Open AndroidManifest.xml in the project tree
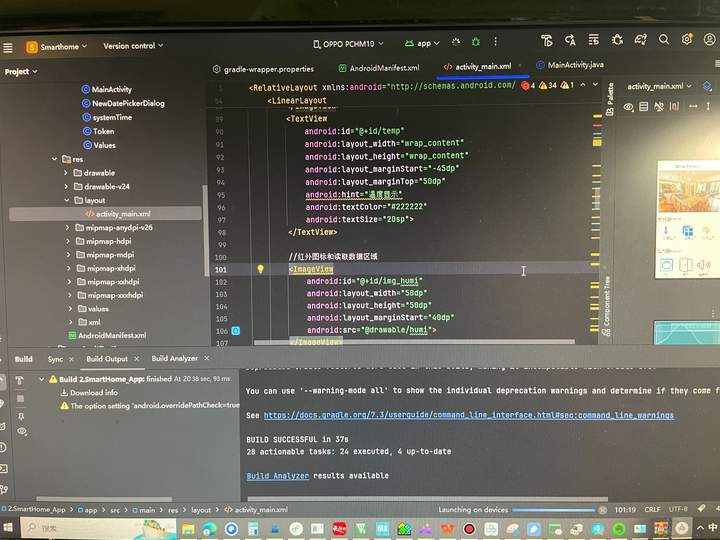The image size is (720, 540). (x=107, y=336)
